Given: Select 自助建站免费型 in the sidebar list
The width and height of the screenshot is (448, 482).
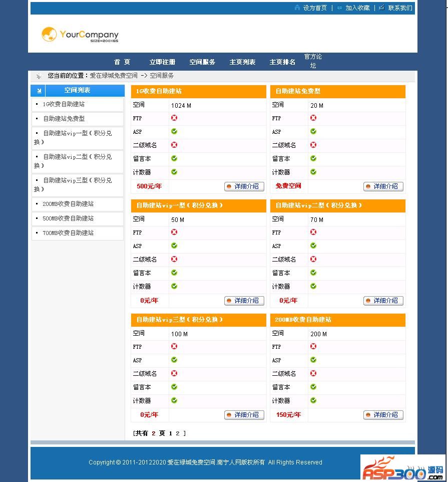Looking at the screenshot, I should tap(64, 119).
